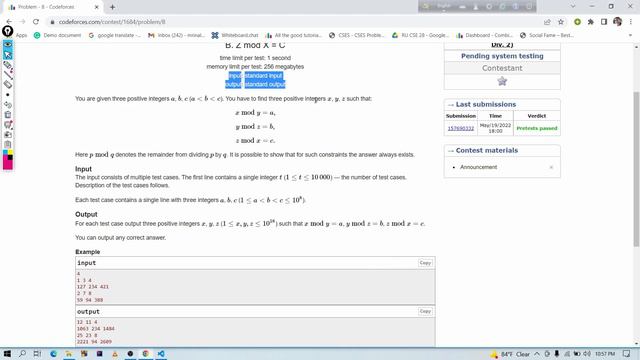This screenshot has width=640, height=360.
Task: Open the tab search dropdown arrow
Action: tap(573, 7)
